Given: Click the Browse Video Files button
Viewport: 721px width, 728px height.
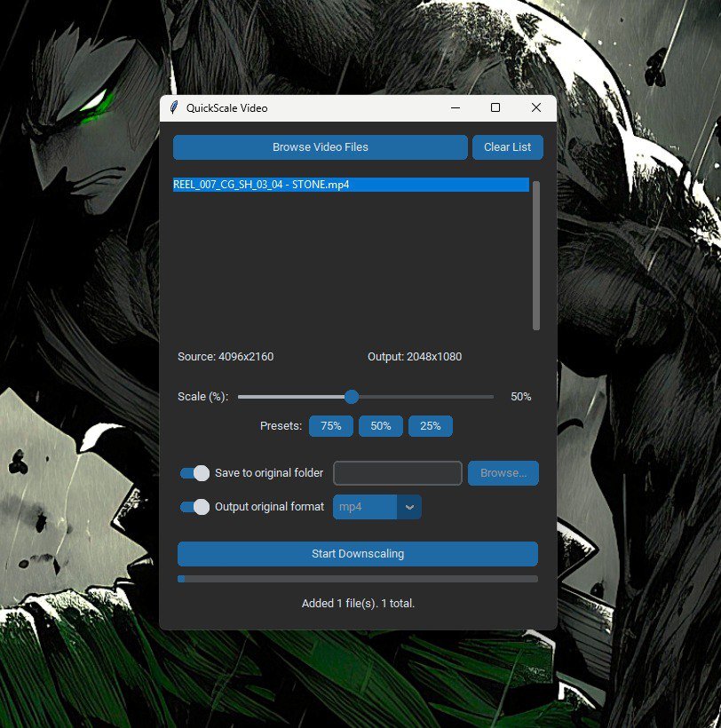Looking at the screenshot, I should pyautogui.click(x=320, y=147).
